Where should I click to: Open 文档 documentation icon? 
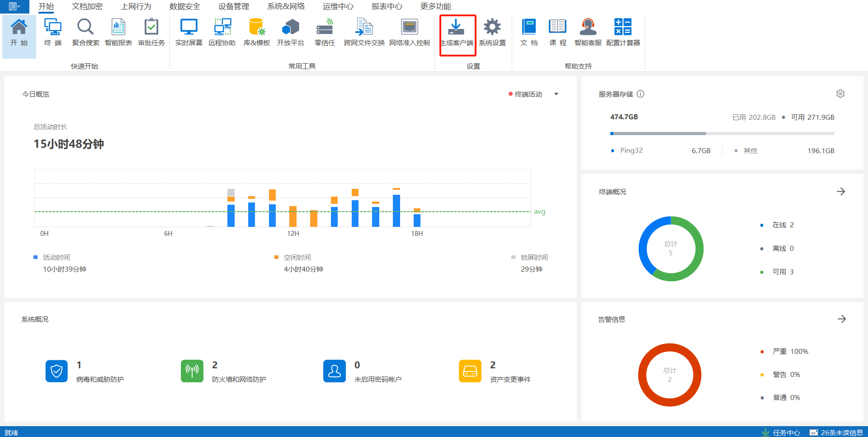[x=529, y=33]
